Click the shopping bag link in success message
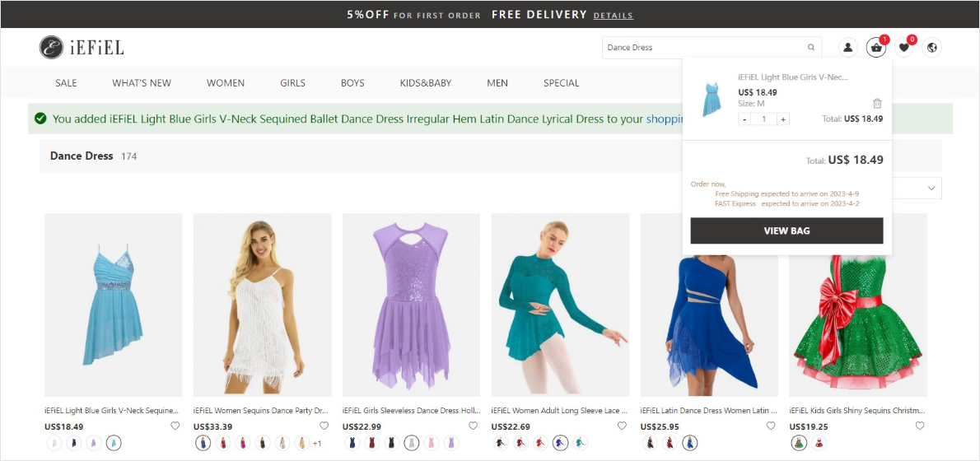The image size is (980, 461). (x=665, y=119)
